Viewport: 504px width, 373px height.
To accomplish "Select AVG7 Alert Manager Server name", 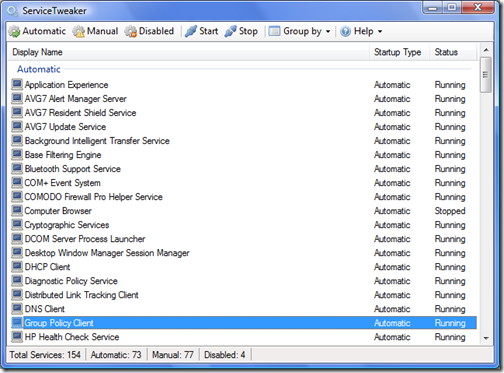I will pyautogui.click(x=76, y=99).
